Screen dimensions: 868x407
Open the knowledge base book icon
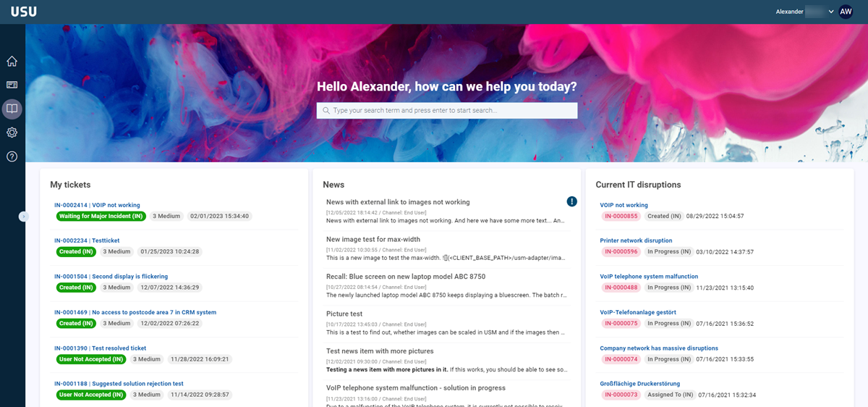(x=12, y=109)
